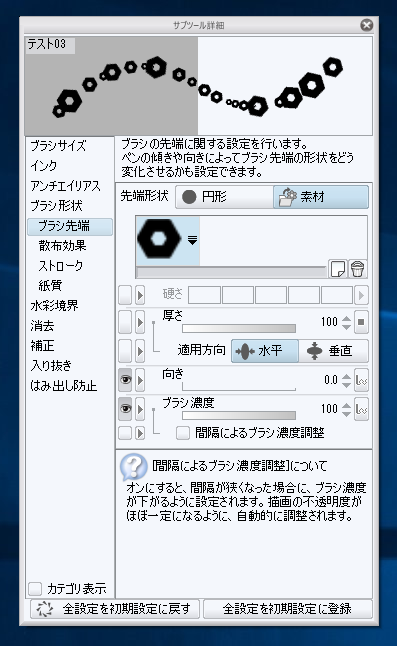Click the 厚さ value stepper arrows
Image resolution: width=397 pixels, height=646 pixels.
346,322
